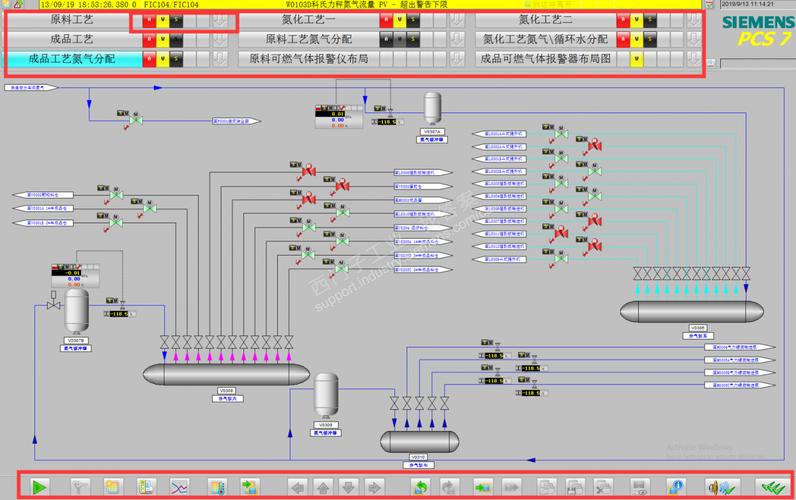Image resolution: width=796 pixels, height=500 pixels.
Task: Expand the picture tree arrow for 氮化工艺氮气\循环水分配
Action: coord(694,40)
